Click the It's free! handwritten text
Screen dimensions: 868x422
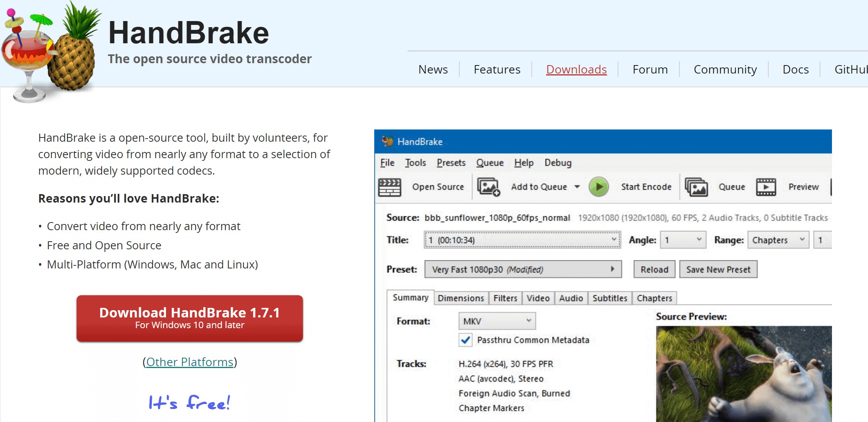tap(189, 402)
